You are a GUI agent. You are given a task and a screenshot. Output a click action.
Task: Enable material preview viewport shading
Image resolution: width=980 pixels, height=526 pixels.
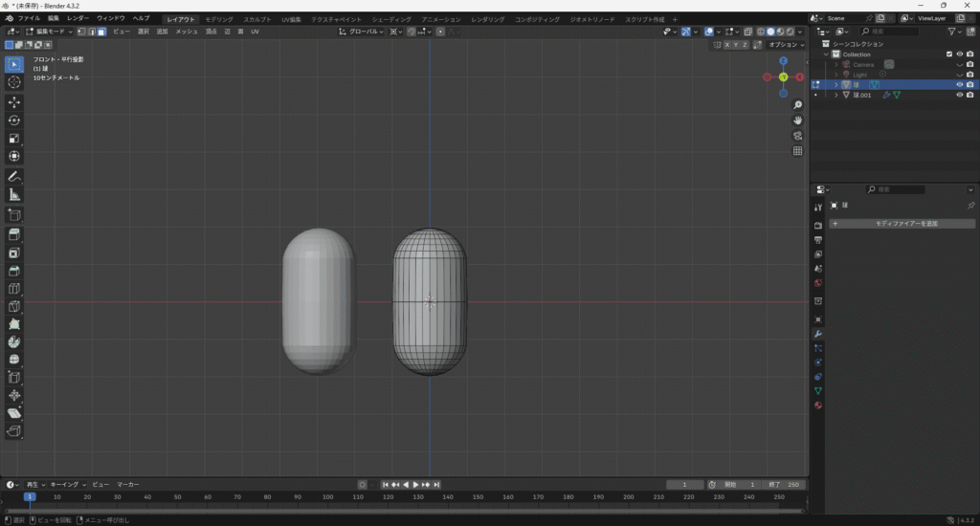[x=780, y=32]
